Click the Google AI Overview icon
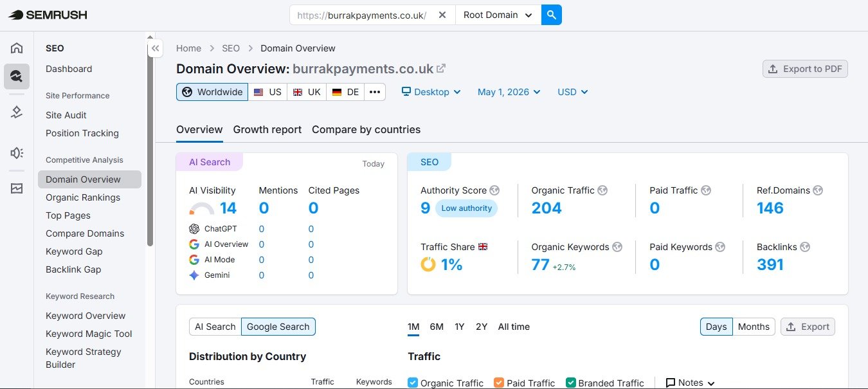This screenshot has height=389, width=868. click(x=194, y=244)
